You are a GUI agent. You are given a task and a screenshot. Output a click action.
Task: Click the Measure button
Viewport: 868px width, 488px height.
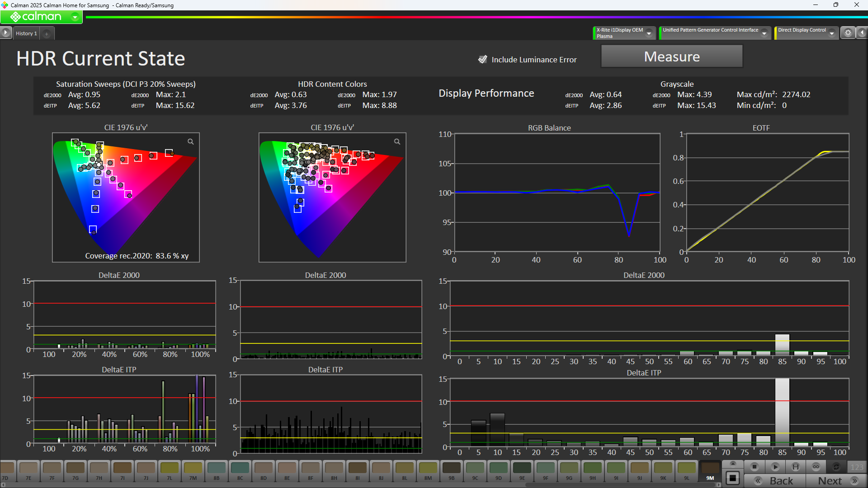[x=671, y=57]
